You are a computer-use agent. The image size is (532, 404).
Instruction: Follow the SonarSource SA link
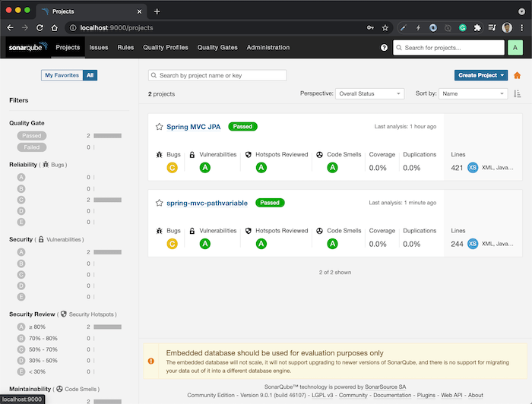[385, 387]
